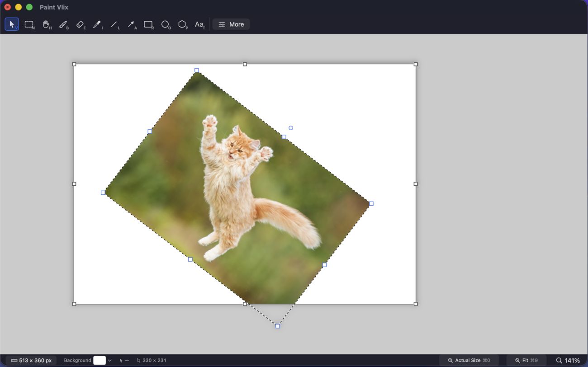Pick the rectangle shape tool

pyautogui.click(x=148, y=24)
